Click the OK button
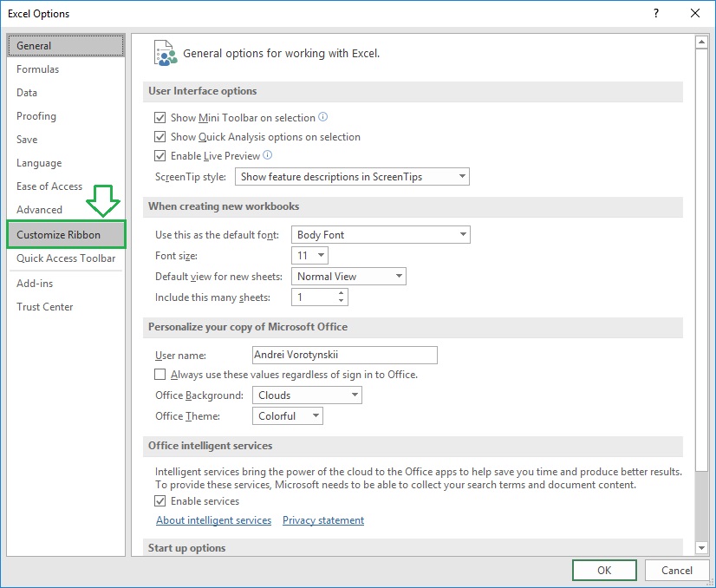 (604, 570)
